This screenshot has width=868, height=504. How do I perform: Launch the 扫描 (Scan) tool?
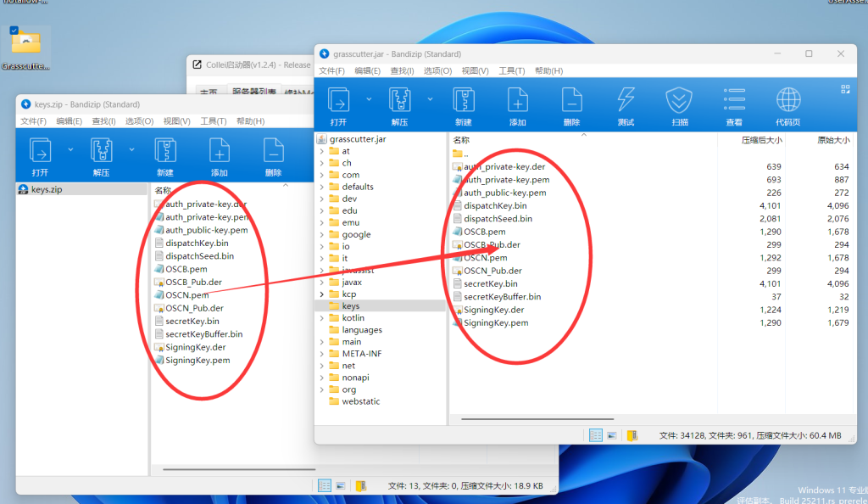(679, 106)
